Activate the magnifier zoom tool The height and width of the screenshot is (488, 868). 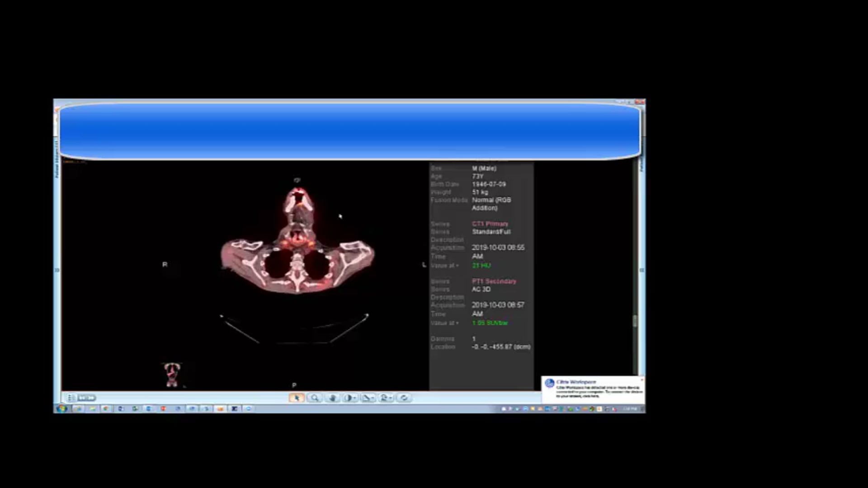click(x=315, y=398)
